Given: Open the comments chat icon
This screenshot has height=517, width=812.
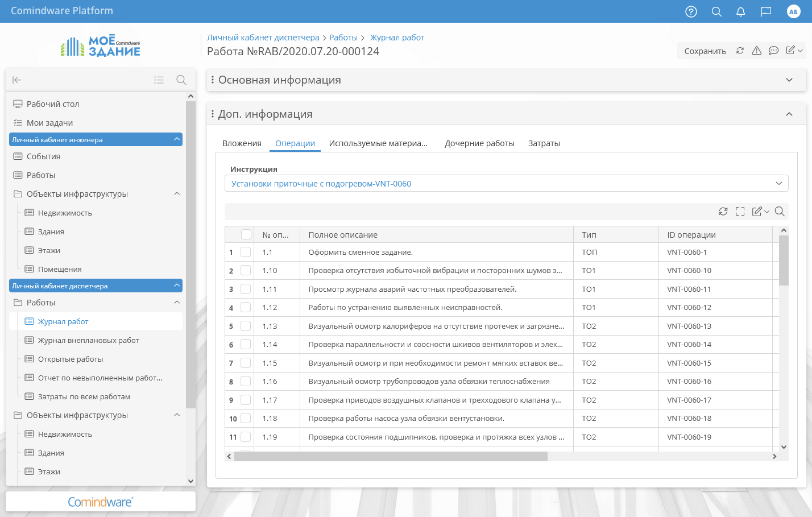Looking at the screenshot, I should 773,51.
